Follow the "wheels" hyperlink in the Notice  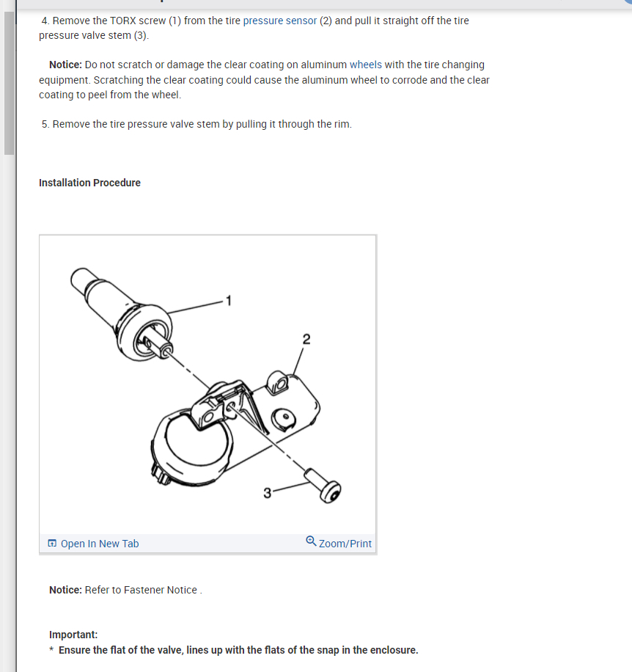click(366, 65)
